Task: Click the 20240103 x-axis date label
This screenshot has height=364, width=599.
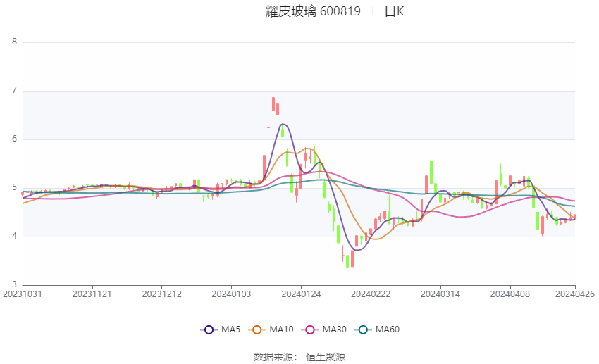Action: pos(231,294)
